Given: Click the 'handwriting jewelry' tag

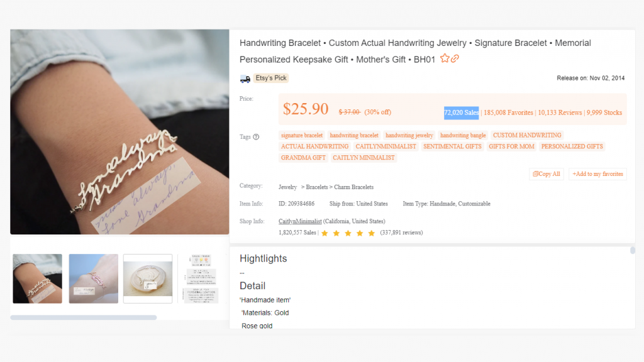Looking at the screenshot, I should click(409, 135).
